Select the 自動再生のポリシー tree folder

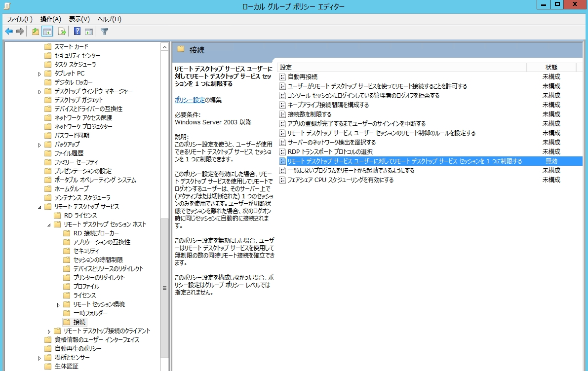78,349
